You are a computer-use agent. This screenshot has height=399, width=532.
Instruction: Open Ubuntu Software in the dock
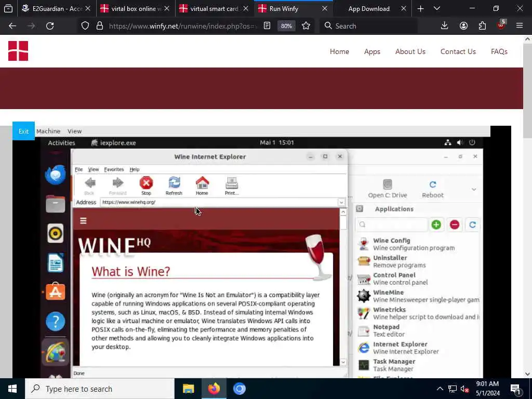pyautogui.click(x=55, y=292)
